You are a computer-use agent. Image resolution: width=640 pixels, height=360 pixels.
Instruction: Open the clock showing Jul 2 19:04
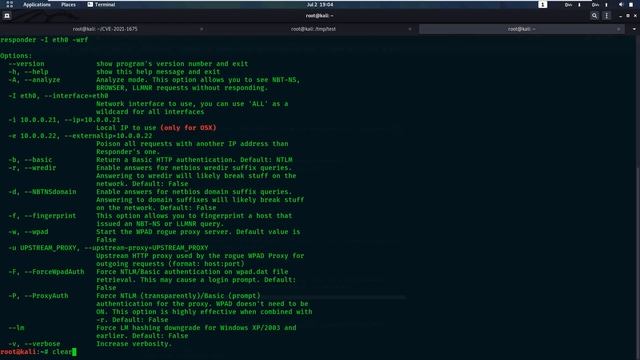tap(320, 4)
